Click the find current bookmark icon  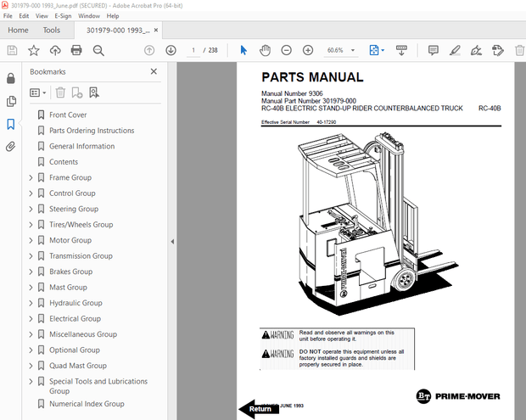(94, 92)
